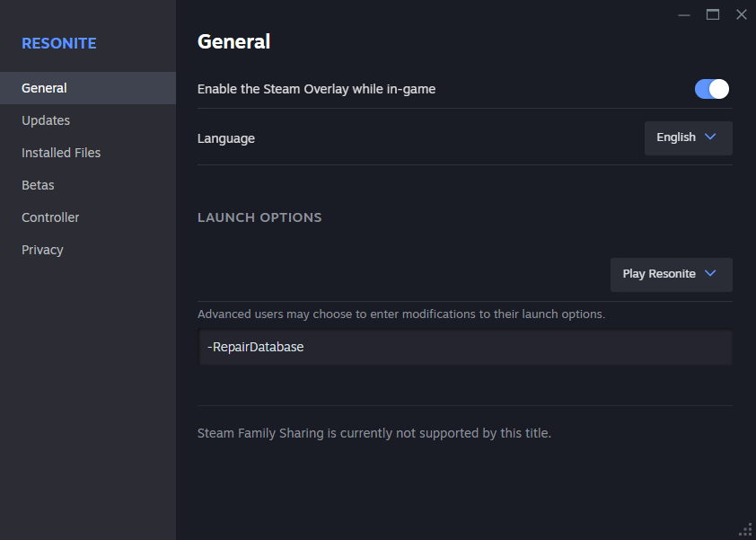The height and width of the screenshot is (540, 756).
Task: Minimize the properties window
Action: tap(684, 14)
